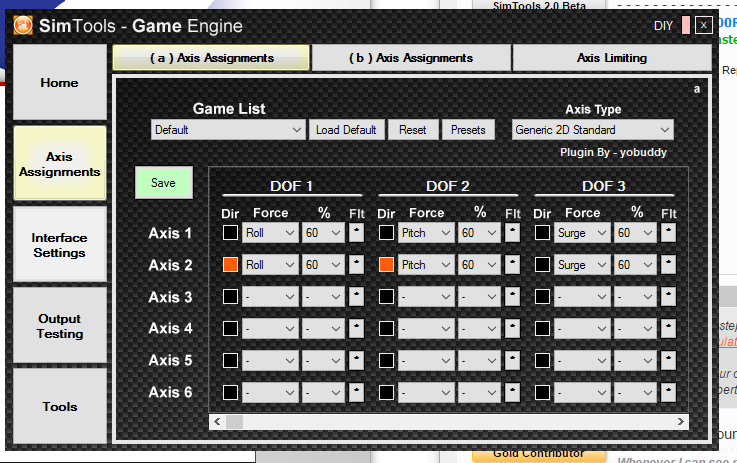Select Axis Assignments in the sidebar
This screenshot has height=463, width=737.
(60, 164)
